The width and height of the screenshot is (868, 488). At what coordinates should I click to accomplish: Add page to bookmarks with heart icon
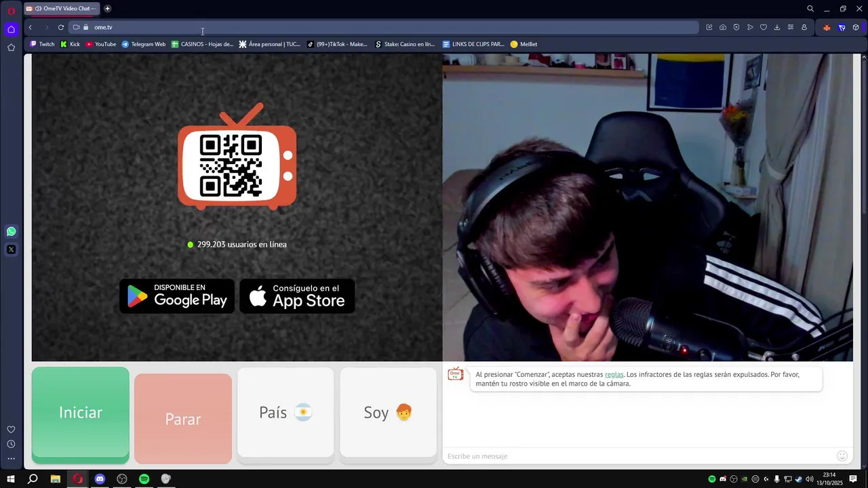coord(764,27)
